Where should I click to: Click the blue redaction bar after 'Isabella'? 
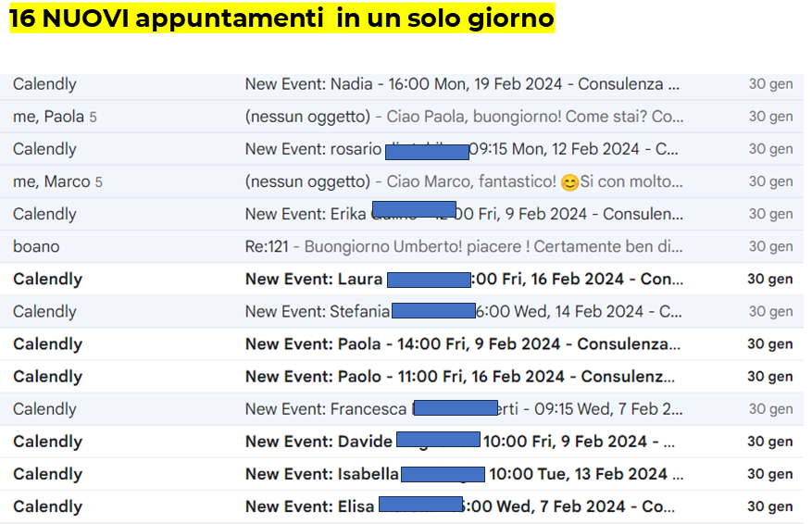pyautogui.click(x=442, y=474)
